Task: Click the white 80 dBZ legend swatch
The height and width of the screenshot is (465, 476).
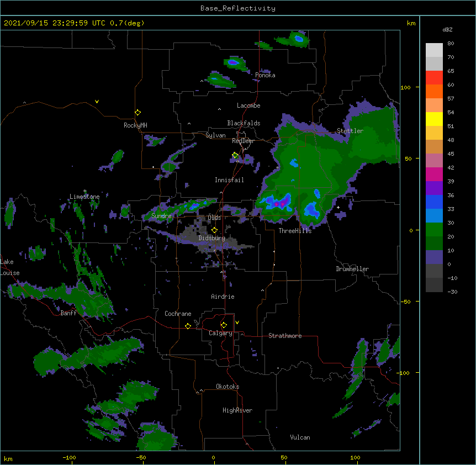Action: [x=434, y=50]
